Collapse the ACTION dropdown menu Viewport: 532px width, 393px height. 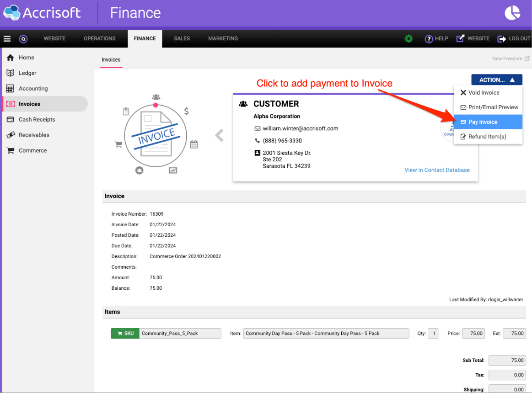[x=497, y=80]
